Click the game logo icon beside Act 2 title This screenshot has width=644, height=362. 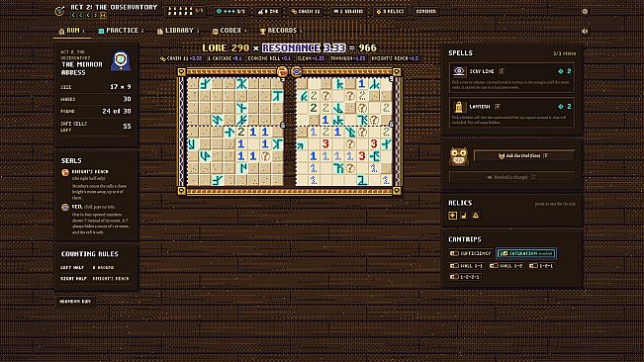59,11
